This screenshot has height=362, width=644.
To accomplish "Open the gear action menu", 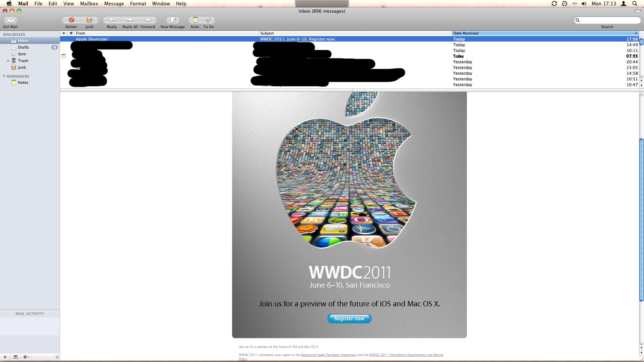I will [x=26, y=357].
